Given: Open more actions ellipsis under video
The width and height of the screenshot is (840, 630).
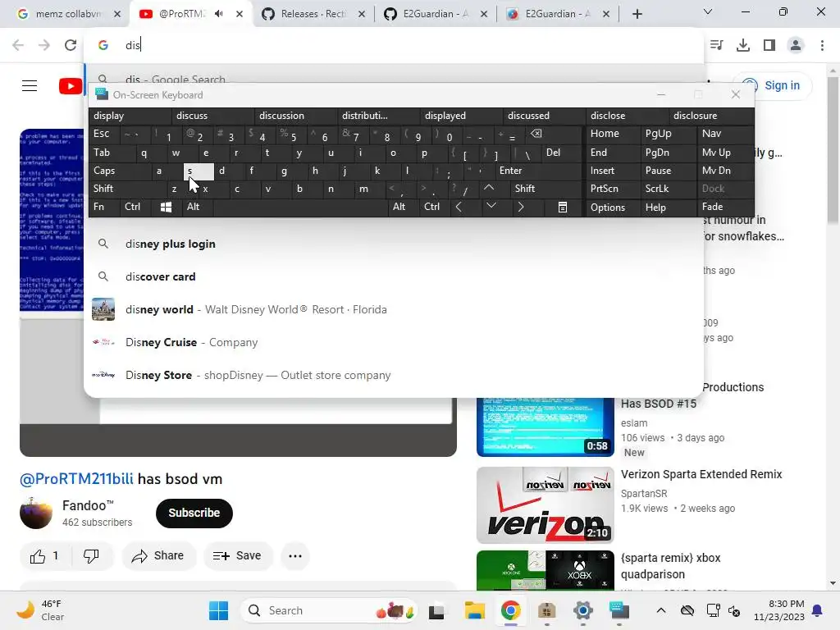Looking at the screenshot, I should [x=294, y=556].
